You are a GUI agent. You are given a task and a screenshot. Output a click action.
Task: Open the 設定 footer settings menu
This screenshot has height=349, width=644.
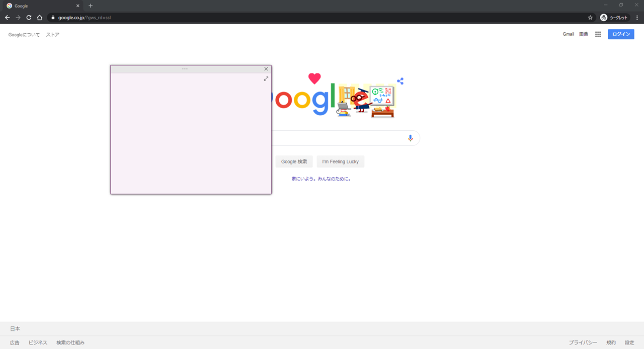(x=630, y=342)
